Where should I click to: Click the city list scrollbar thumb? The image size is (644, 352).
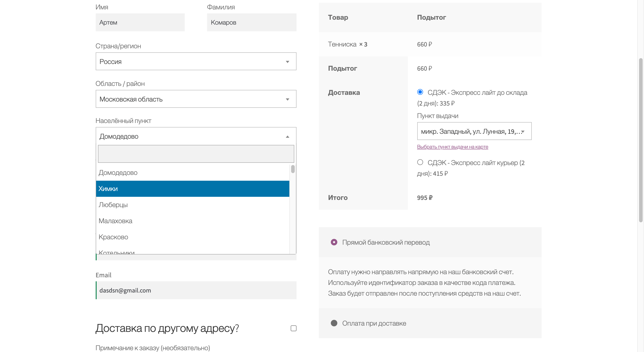(x=293, y=169)
